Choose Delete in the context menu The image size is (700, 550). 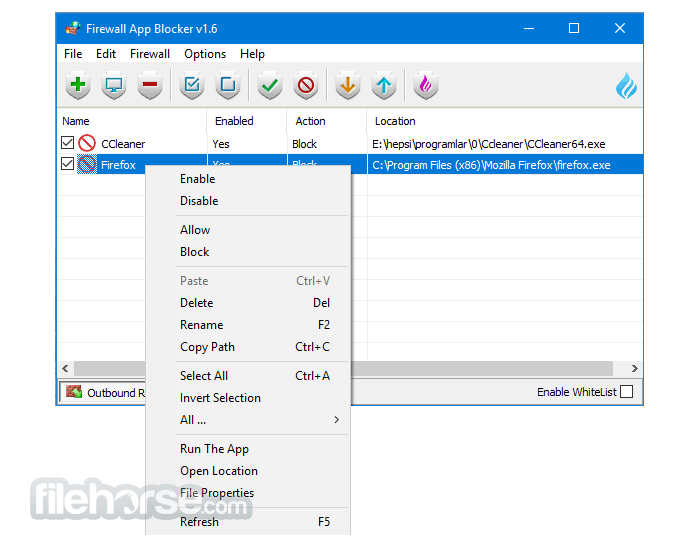tap(248, 303)
